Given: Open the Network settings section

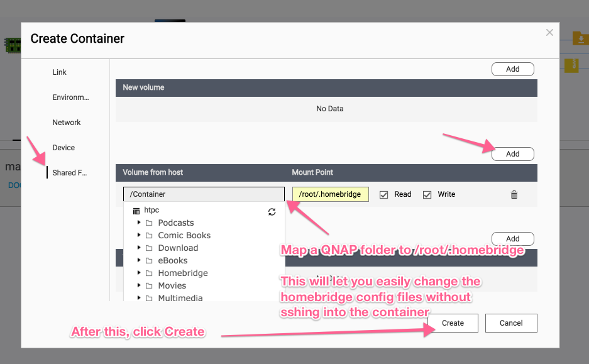Looking at the screenshot, I should point(67,123).
